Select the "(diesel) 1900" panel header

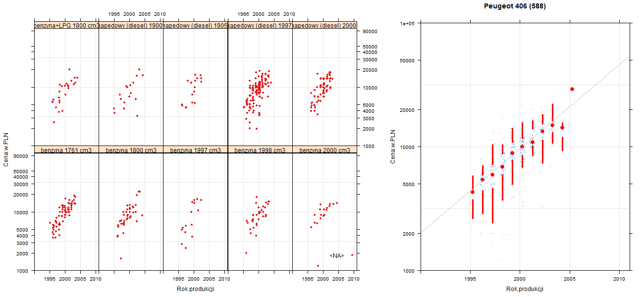131,25
